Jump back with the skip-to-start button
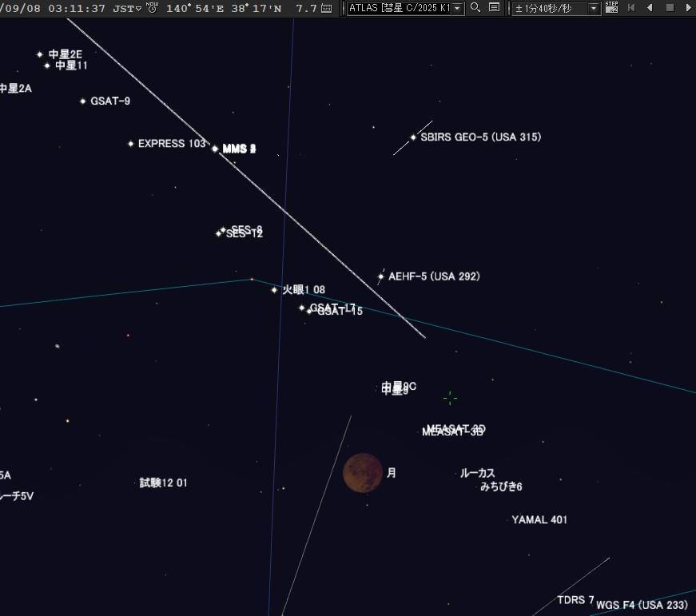696x616 pixels. coord(631,8)
